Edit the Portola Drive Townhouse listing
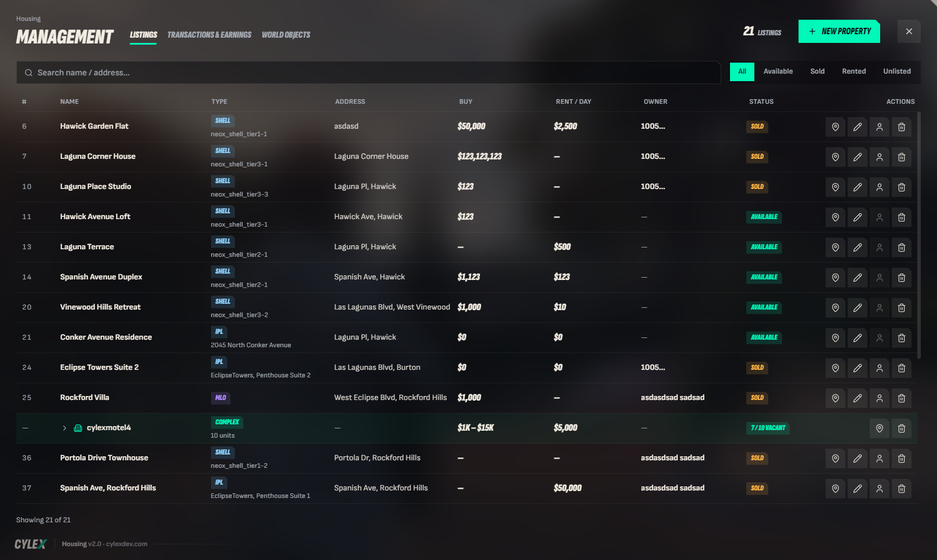 858,459
